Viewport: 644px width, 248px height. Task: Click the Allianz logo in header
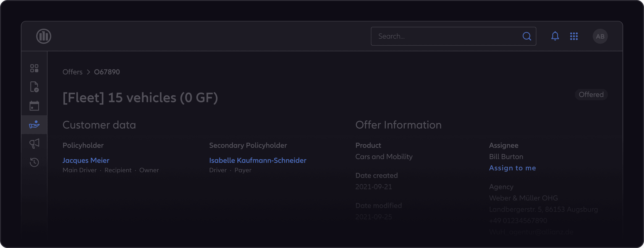(x=44, y=36)
